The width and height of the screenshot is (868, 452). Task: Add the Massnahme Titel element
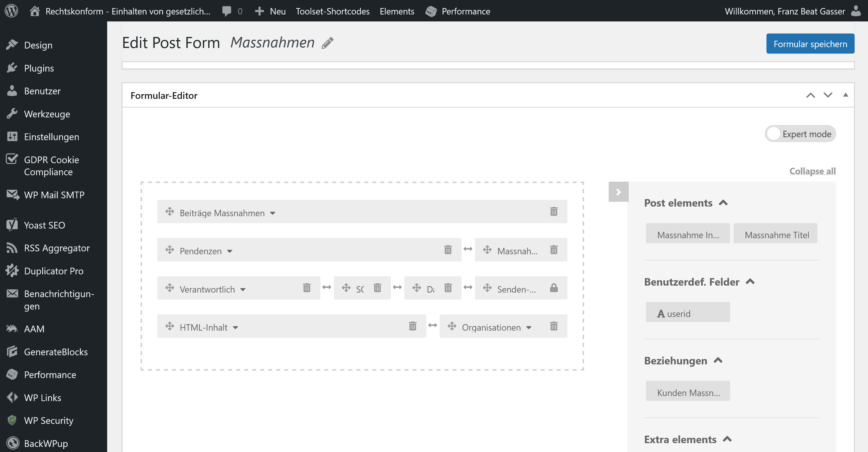click(775, 233)
